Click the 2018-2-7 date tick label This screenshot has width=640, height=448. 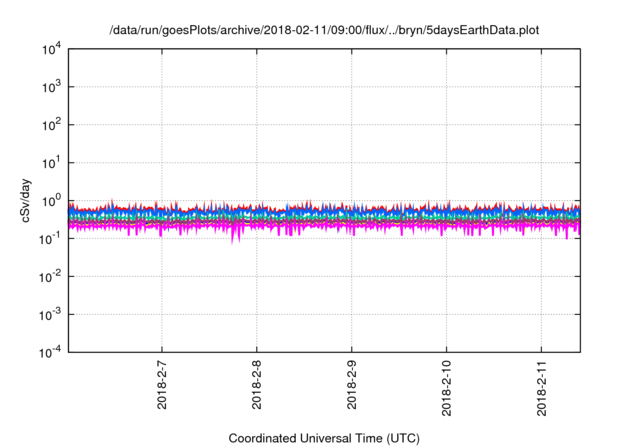pyautogui.click(x=162, y=384)
